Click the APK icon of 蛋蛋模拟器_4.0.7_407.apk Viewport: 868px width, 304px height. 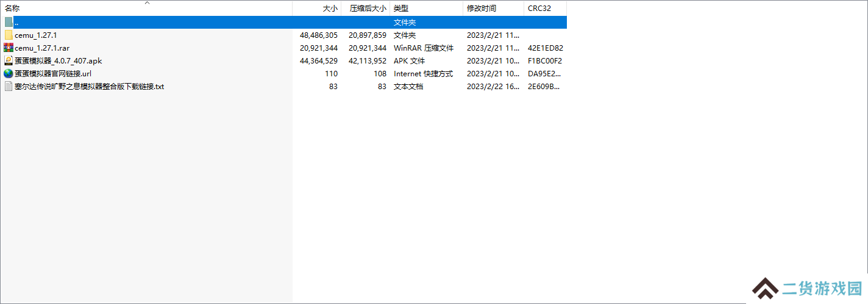pos(9,60)
